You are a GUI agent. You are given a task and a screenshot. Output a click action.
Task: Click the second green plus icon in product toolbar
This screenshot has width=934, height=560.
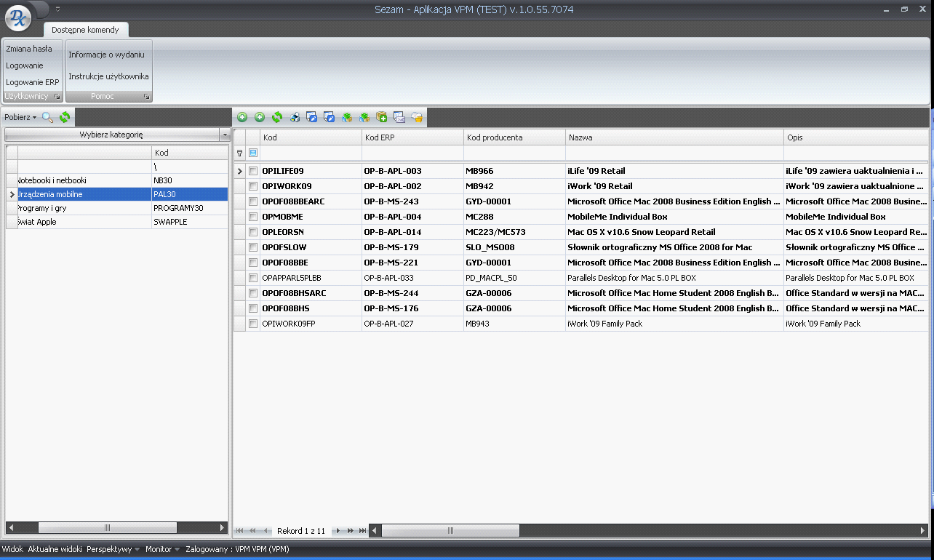click(x=260, y=117)
